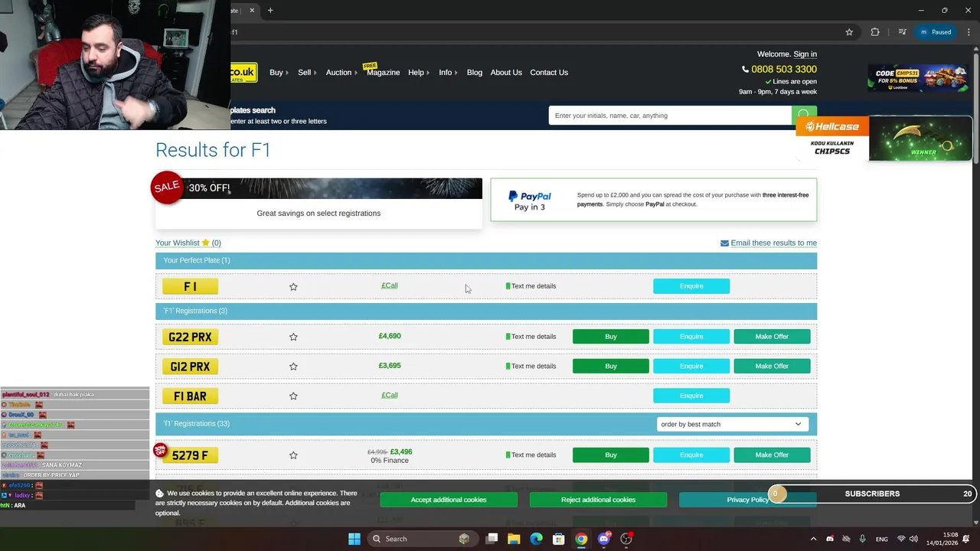Open Discord from the taskbar
The image size is (980, 551).
[604, 539]
